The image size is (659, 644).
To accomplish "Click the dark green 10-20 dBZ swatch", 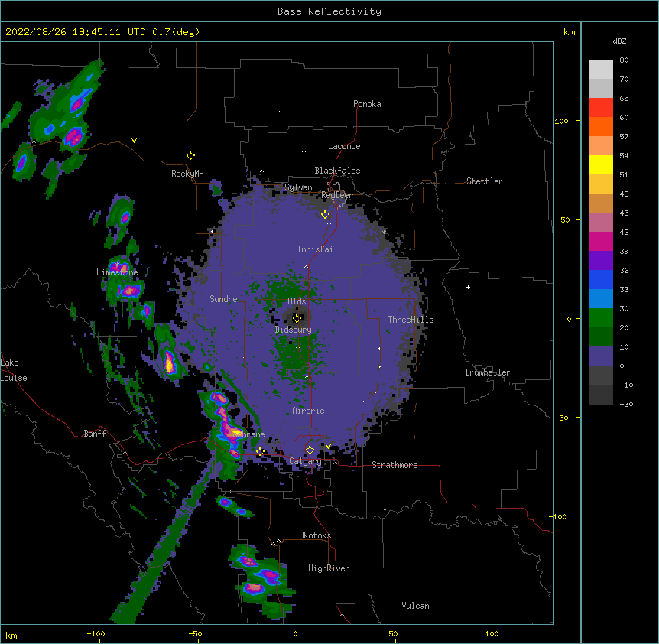I will [x=601, y=337].
